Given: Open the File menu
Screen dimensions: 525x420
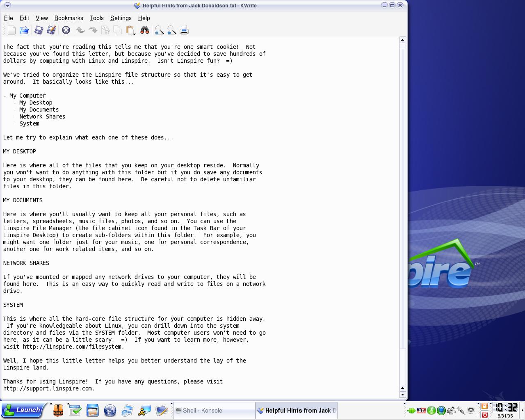Looking at the screenshot, I should (8, 18).
